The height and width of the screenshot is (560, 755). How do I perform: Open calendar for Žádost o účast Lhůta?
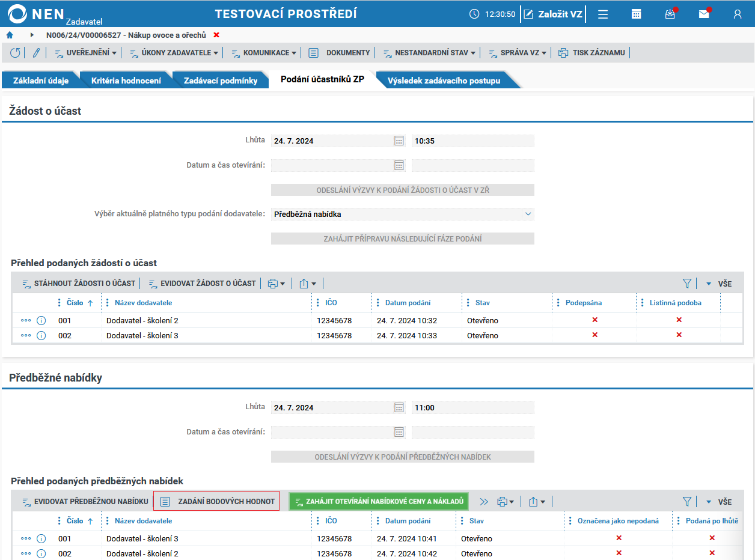399,141
